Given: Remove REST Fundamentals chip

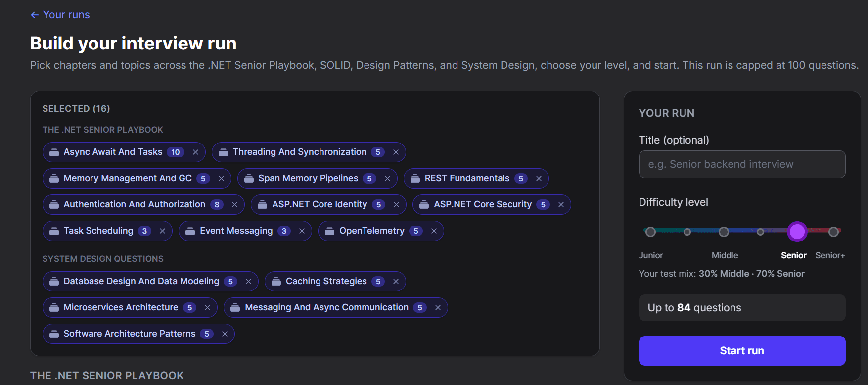Looking at the screenshot, I should [x=539, y=179].
